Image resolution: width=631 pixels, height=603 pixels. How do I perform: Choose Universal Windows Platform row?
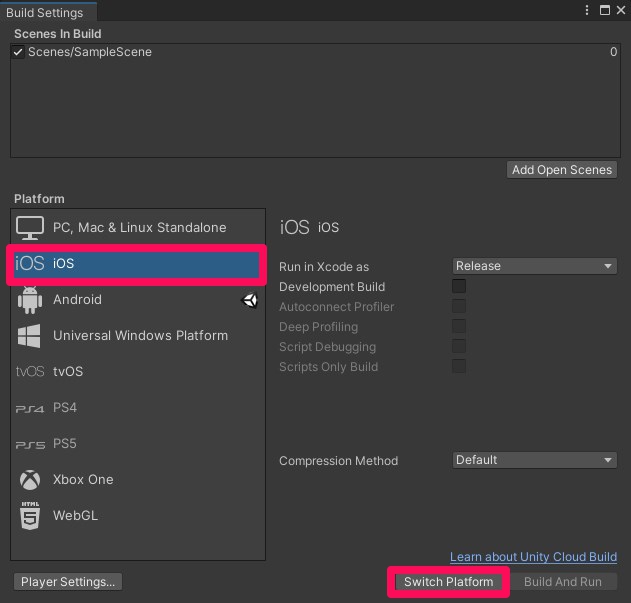(x=138, y=336)
